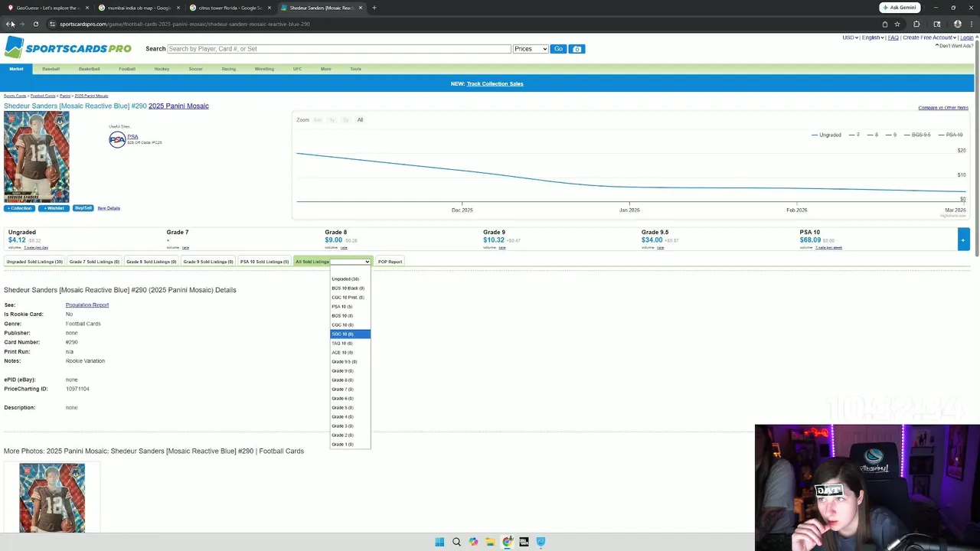Click the Chrome profile avatar
The width and height of the screenshot is (980, 551).
tap(957, 24)
